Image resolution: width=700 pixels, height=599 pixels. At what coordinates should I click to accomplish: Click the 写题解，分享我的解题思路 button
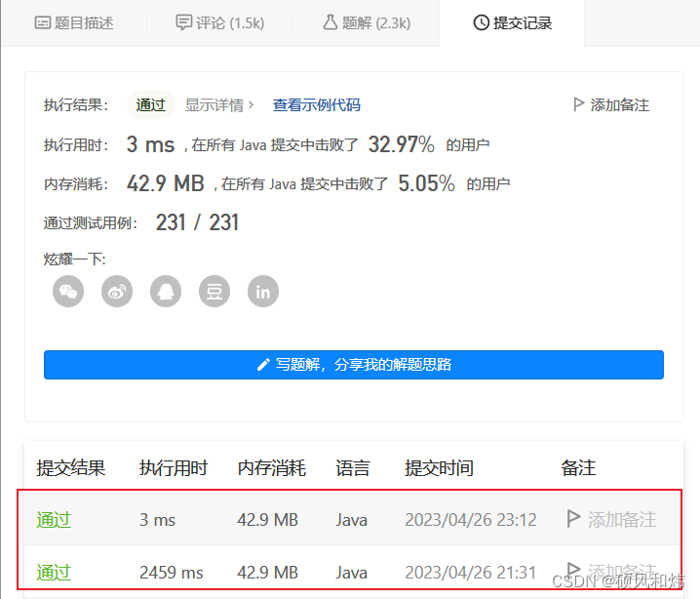click(354, 365)
